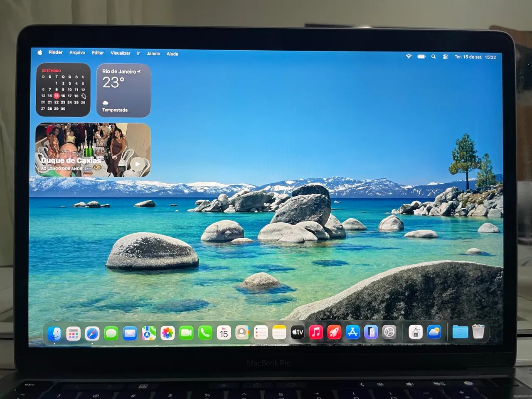Click the Tempestade condition label
This screenshot has width=532, height=399.
pos(115,110)
